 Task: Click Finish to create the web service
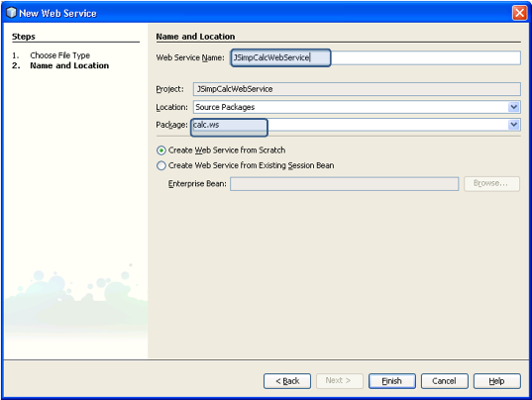(392, 381)
